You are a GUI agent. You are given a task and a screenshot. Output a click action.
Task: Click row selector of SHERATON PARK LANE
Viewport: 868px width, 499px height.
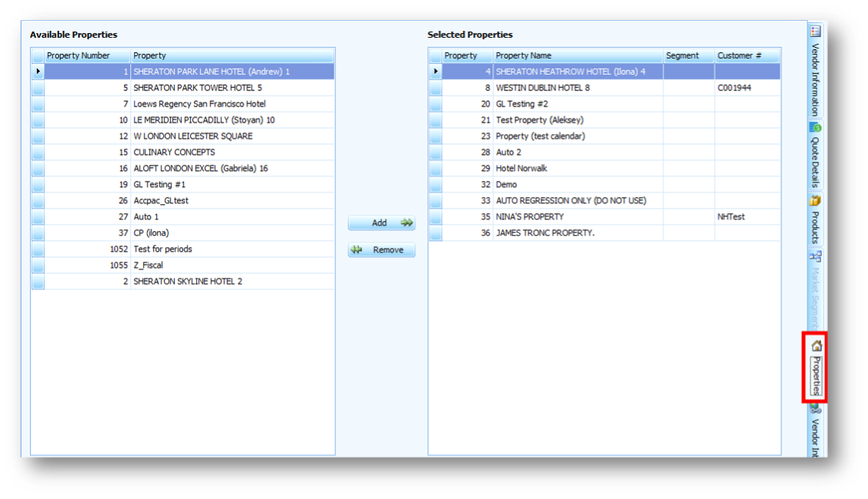coord(38,72)
